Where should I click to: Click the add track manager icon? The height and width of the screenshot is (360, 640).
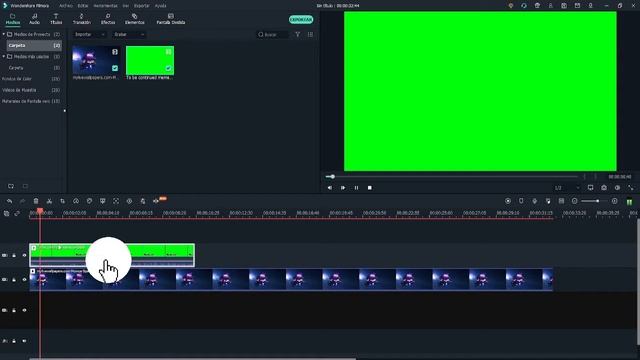pyautogui.click(x=6, y=213)
